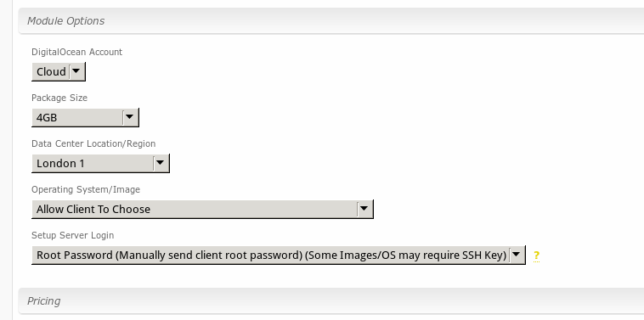Viewport: 644px width, 320px height.
Task: Open the 4GB package size selector
Action: (x=85, y=117)
